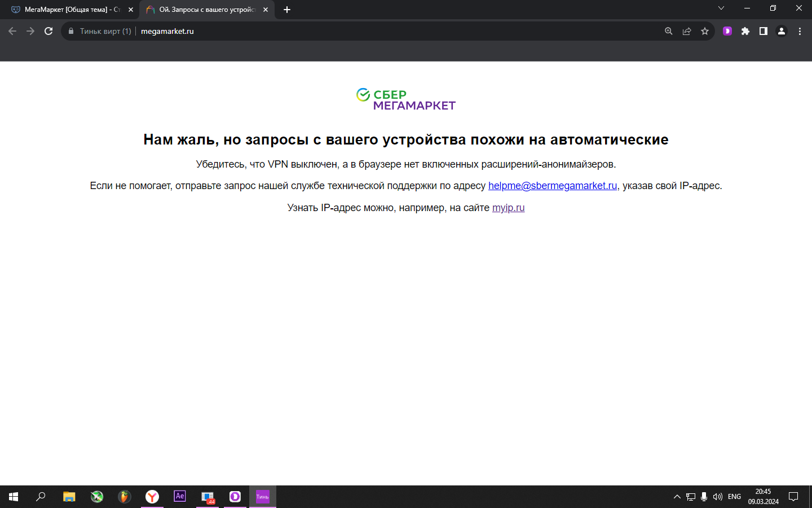Click the Сбер Мегамаркет logo

[x=406, y=99]
